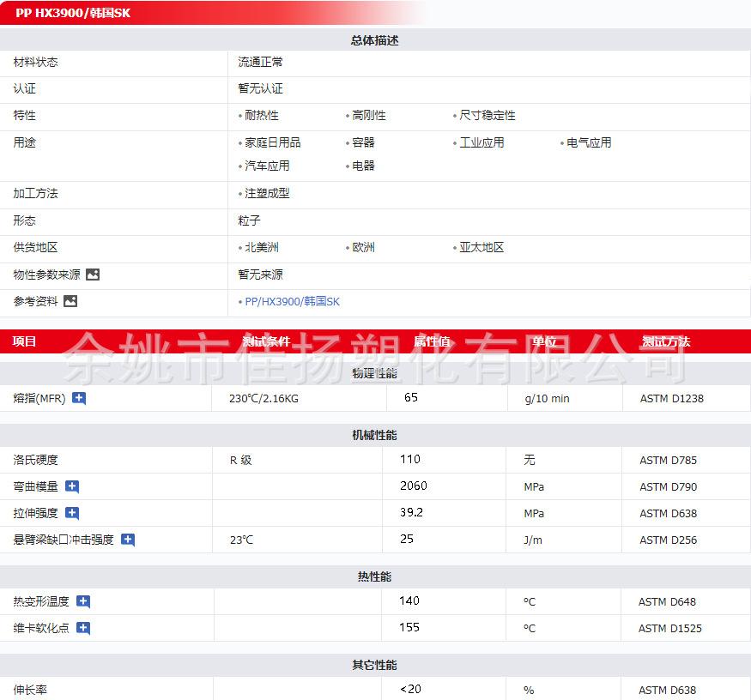751x700 pixels.
Task: Click the tensile strength value 39.2
Action: pos(411,512)
